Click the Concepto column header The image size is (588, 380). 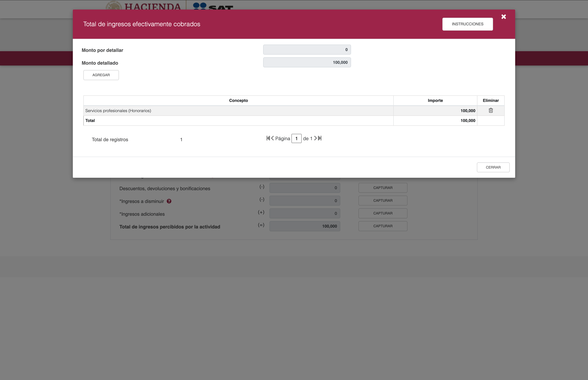tap(238, 101)
